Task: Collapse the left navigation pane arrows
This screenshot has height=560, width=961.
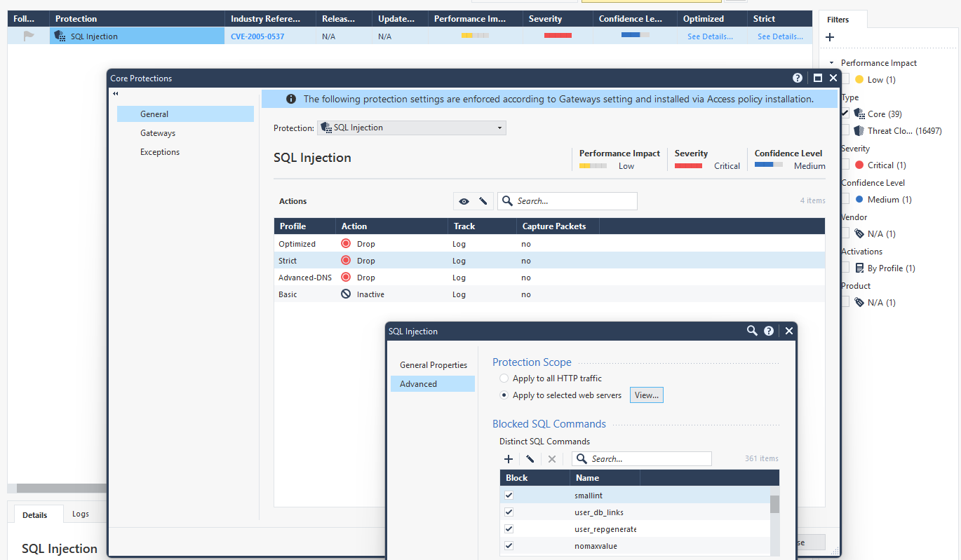Action: (x=115, y=94)
